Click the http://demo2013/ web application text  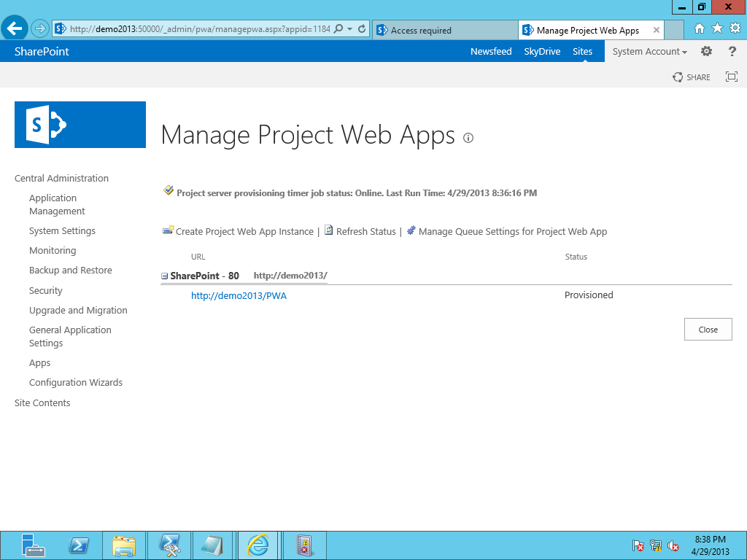(290, 275)
